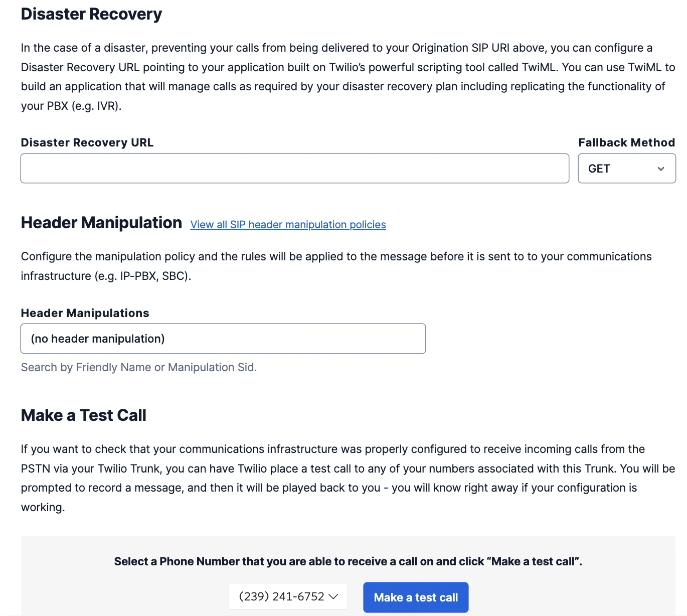Click the phone number selector for test calls
Viewport: 687px width, 616px height.
click(x=288, y=597)
